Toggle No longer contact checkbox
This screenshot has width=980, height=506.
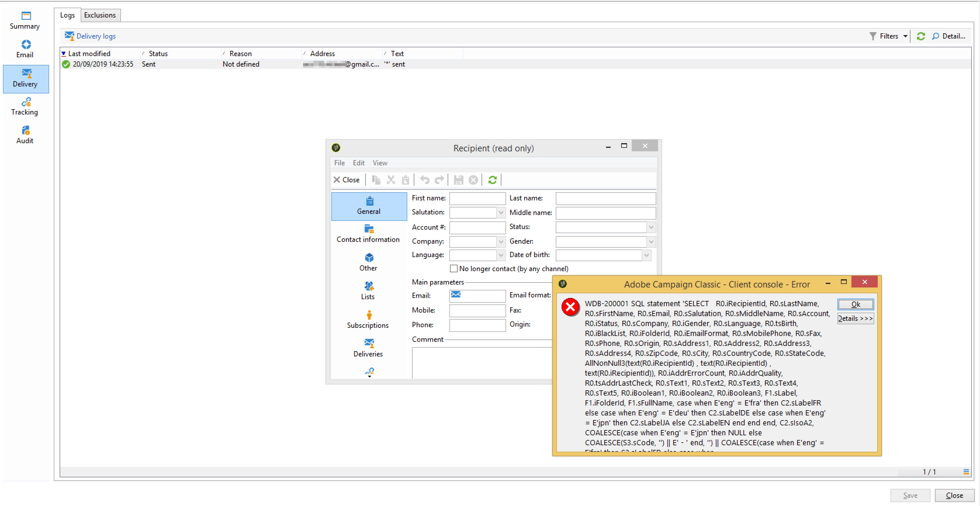pos(453,268)
